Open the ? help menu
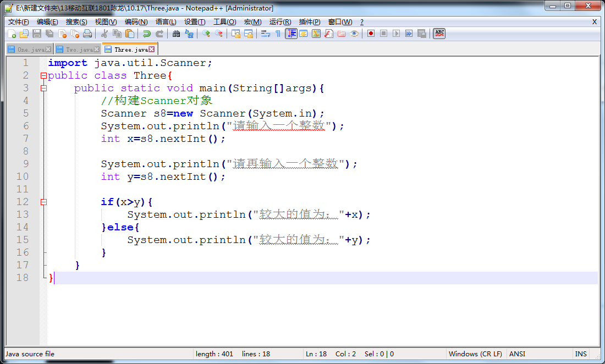This screenshot has width=605, height=364. (x=361, y=22)
